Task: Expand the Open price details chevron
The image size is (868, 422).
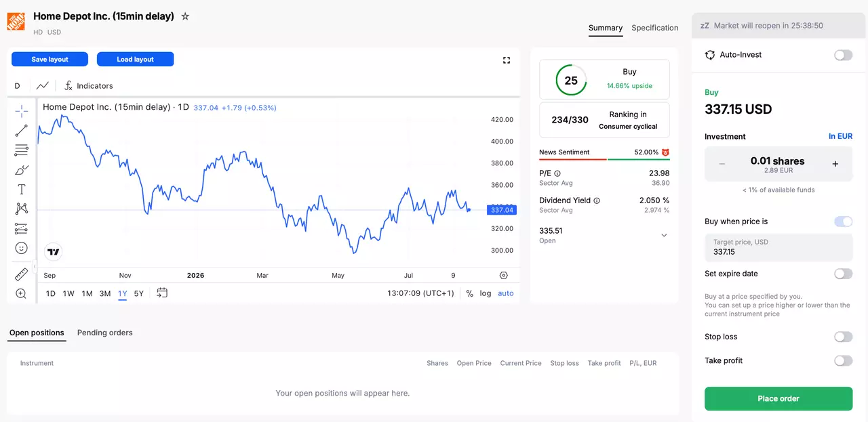Action: click(x=664, y=235)
